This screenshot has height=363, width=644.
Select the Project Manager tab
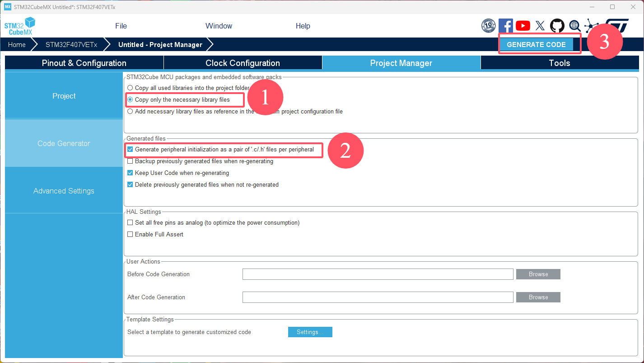tap(401, 63)
